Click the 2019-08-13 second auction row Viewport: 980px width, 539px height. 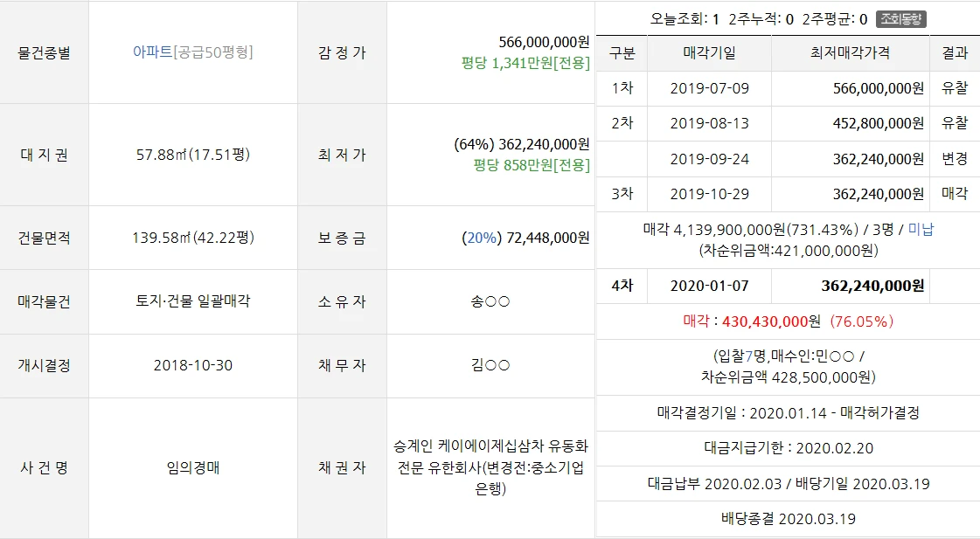coord(789,123)
